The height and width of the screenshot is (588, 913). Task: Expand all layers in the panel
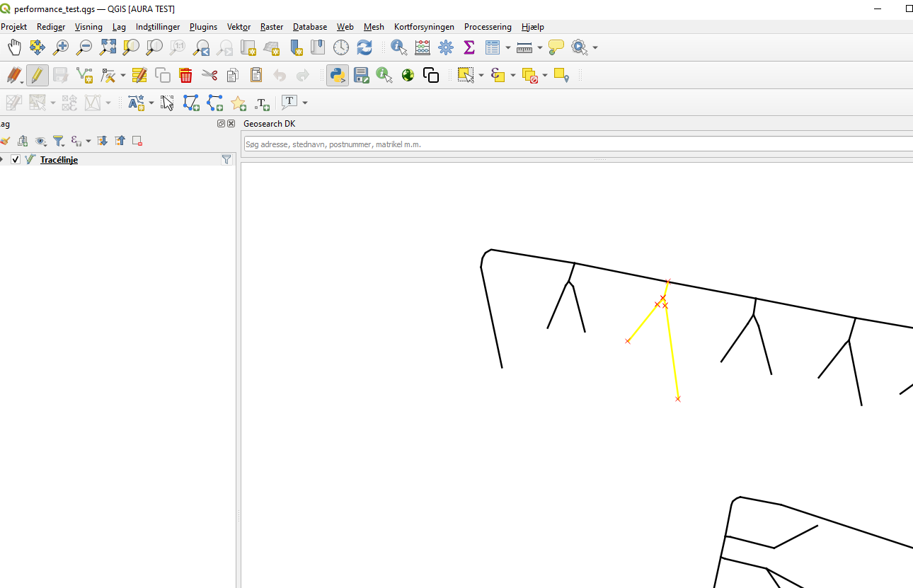click(x=102, y=141)
